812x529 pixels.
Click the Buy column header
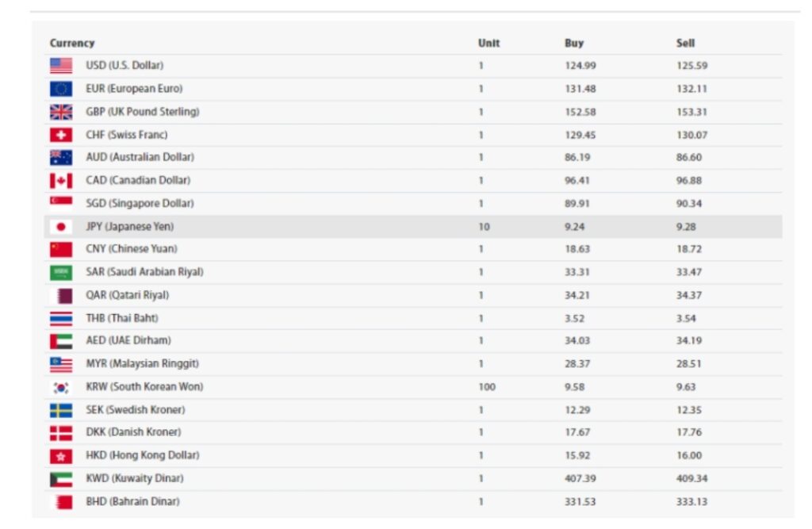pos(574,43)
